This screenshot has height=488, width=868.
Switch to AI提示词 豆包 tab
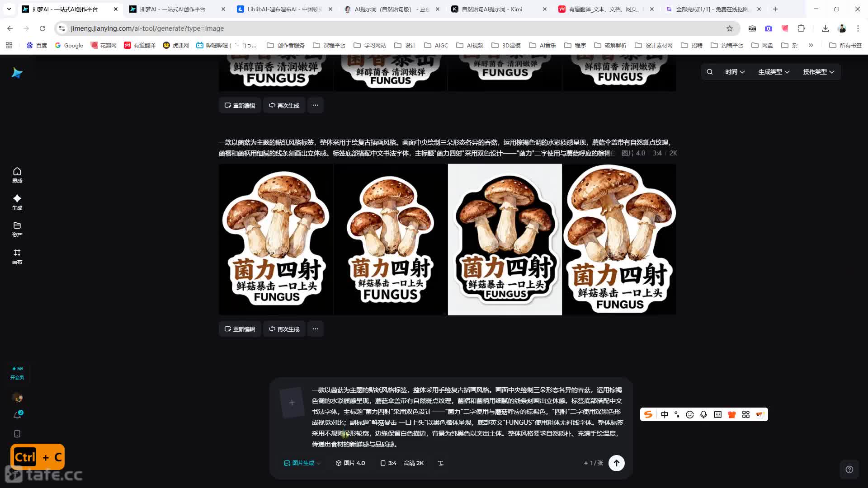(x=392, y=9)
